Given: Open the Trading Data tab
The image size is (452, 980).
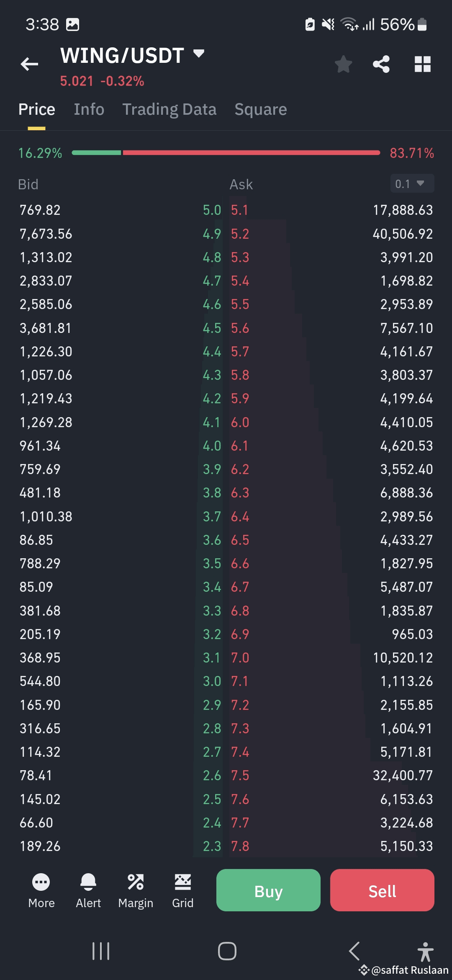Looking at the screenshot, I should 169,109.
